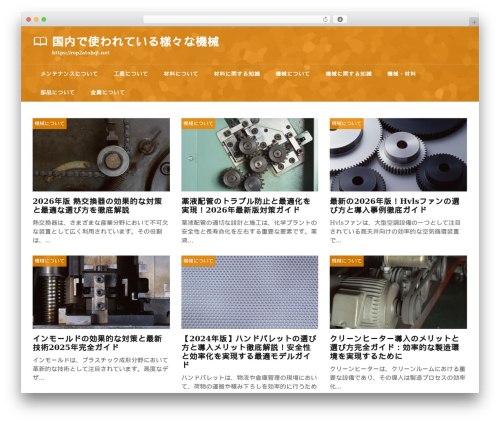Click the browser address bar
This screenshot has height=423, width=500.
pyautogui.click(x=236, y=19)
